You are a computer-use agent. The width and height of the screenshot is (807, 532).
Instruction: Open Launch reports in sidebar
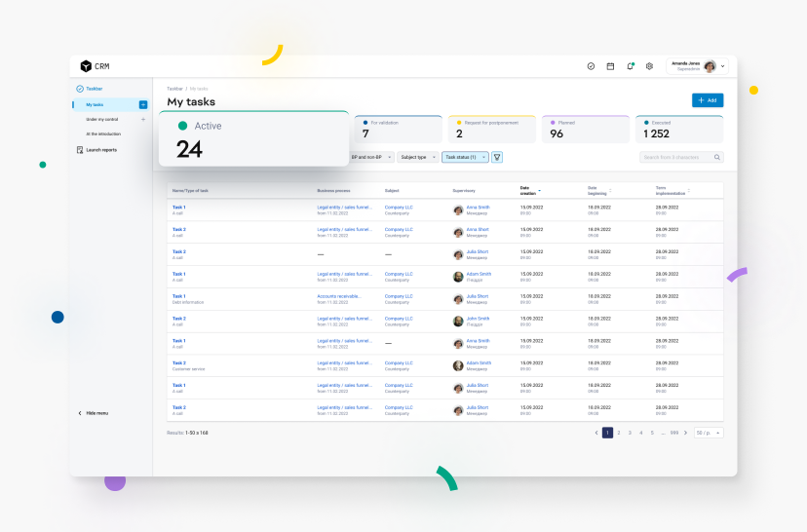pyautogui.click(x=100, y=150)
